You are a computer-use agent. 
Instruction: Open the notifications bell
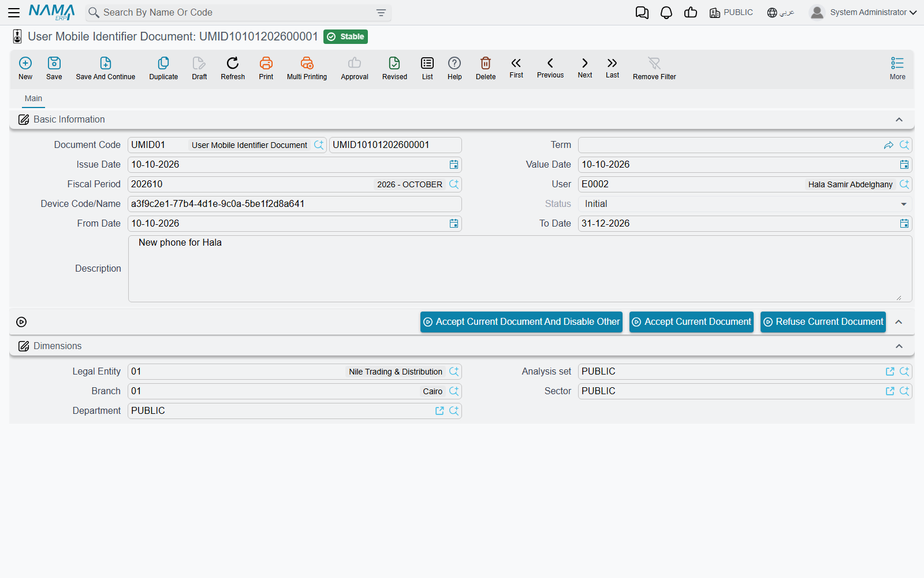666,13
